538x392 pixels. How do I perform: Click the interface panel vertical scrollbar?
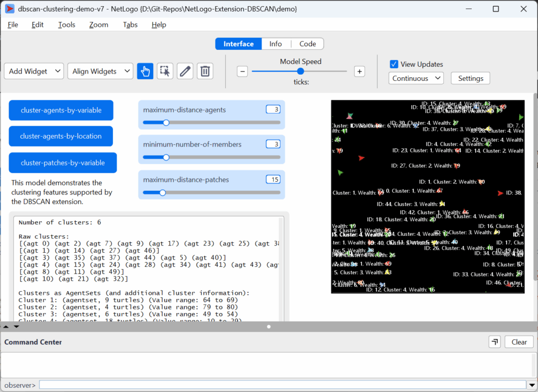pyautogui.click(x=535, y=187)
